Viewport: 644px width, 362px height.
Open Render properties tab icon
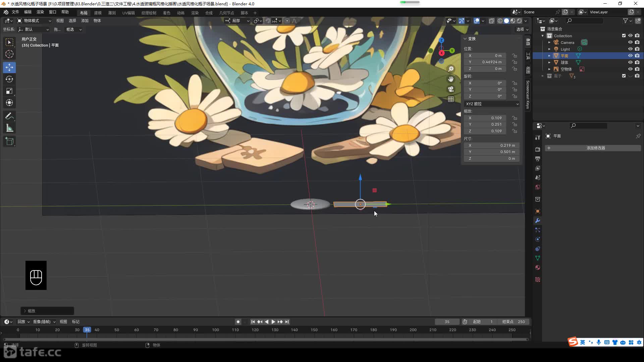pos(538,149)
